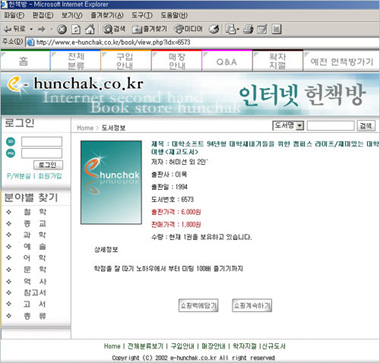
Task: Open the History icon in the toolbar
Action: (x=214, y=29)
